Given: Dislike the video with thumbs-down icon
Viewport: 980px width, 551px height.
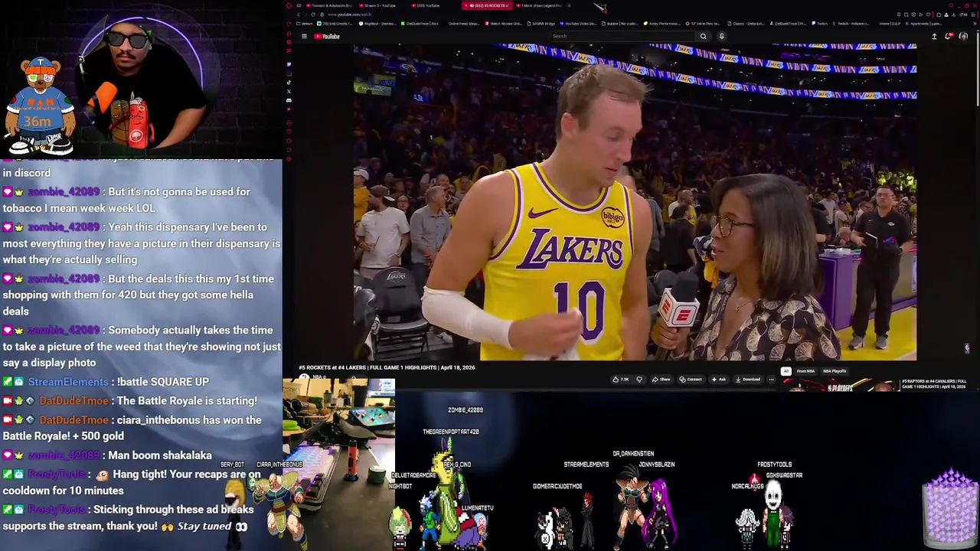Looking at the screenshot, I should (639, 379).
